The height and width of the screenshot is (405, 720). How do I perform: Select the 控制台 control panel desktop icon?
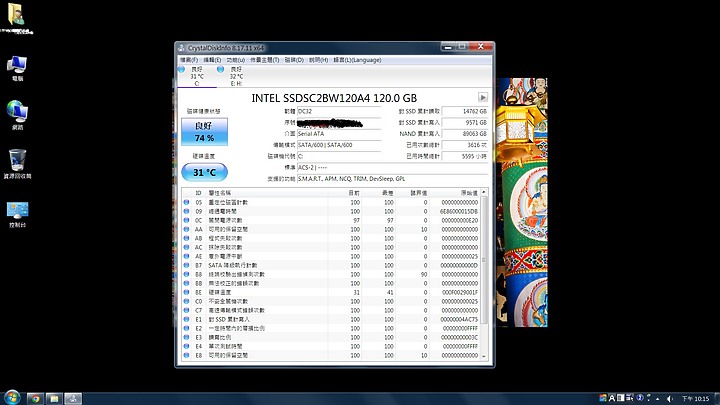click(17, 214)
